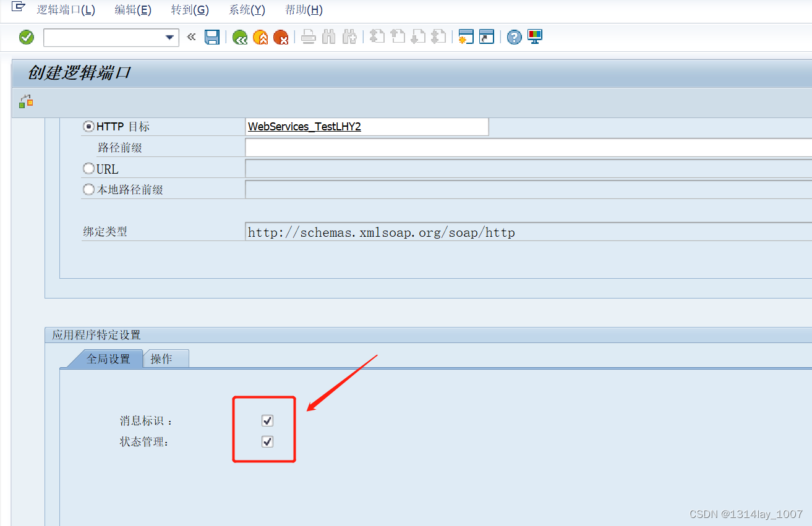Click the red Cancel icon

(281, 37)
